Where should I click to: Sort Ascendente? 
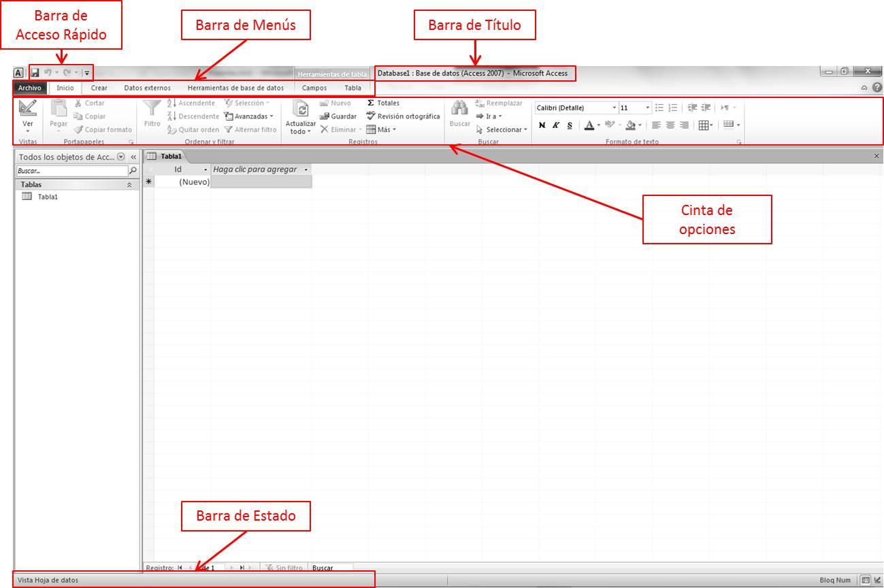coord(191,103)
